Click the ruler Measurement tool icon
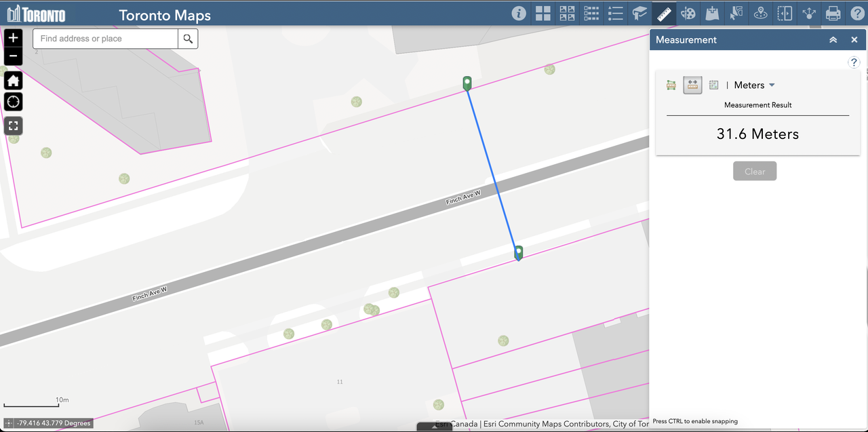This screenshot has height=432, width=868. point(664,14)
